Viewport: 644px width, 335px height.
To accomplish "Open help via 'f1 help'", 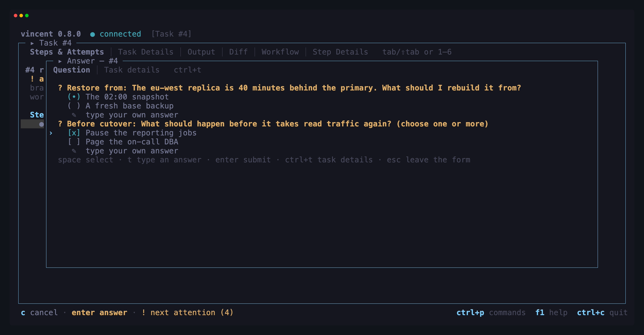I will 551,312.
